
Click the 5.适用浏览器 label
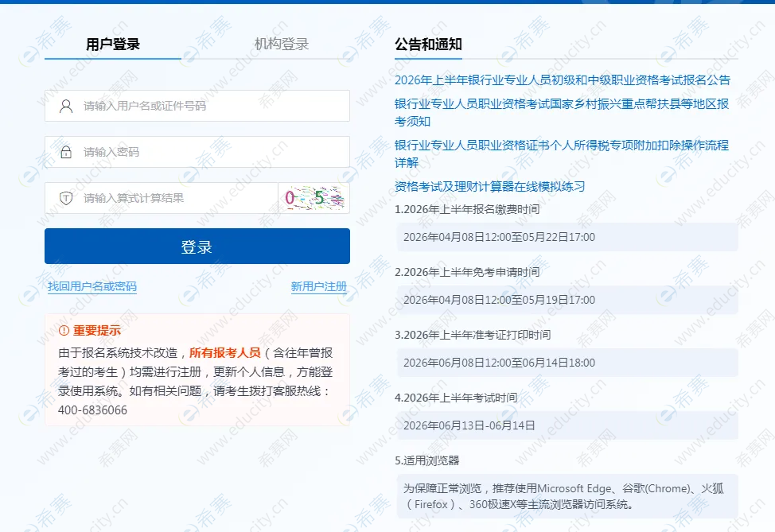(x=427, y=460)
